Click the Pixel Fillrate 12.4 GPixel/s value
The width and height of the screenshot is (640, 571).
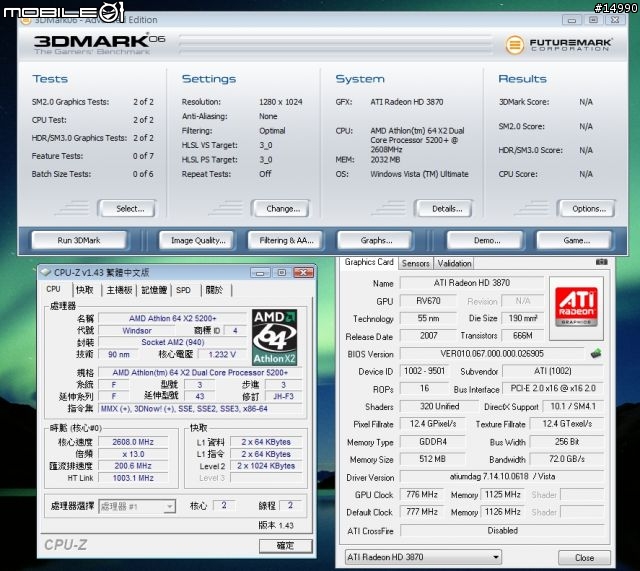click(x=432, y=424)
